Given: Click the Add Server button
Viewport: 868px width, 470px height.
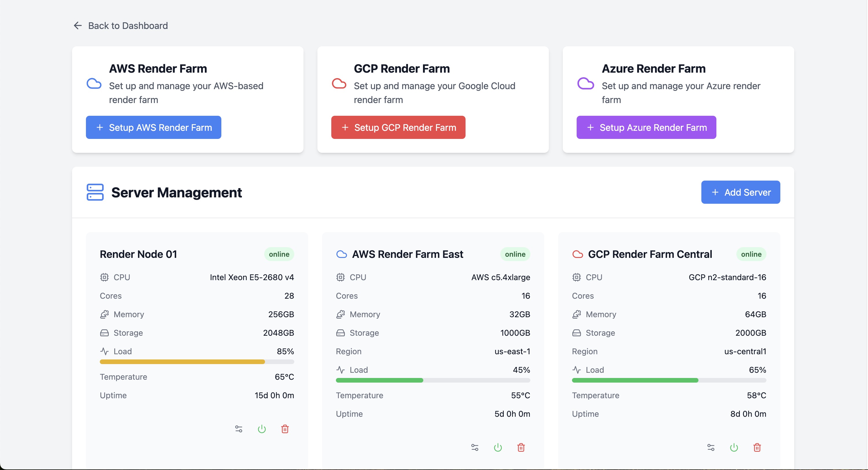Looking at the screenshot, I should pyautogui.click(x=740, y=192).
